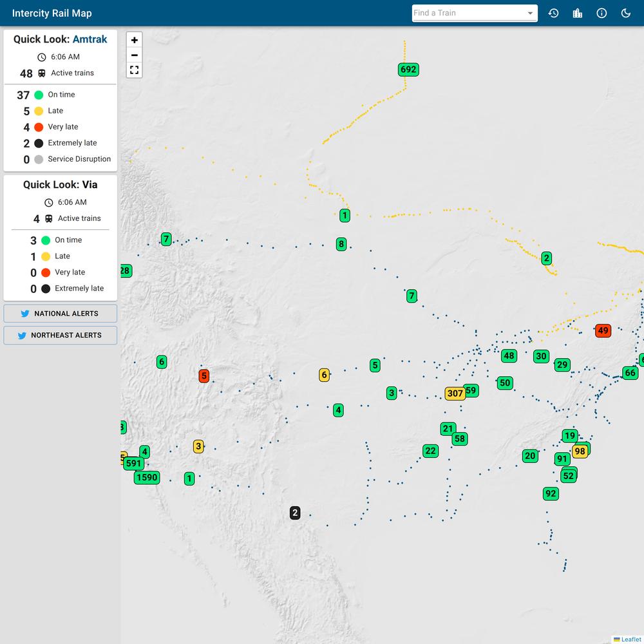Select black train marker 2

point(295,513)
